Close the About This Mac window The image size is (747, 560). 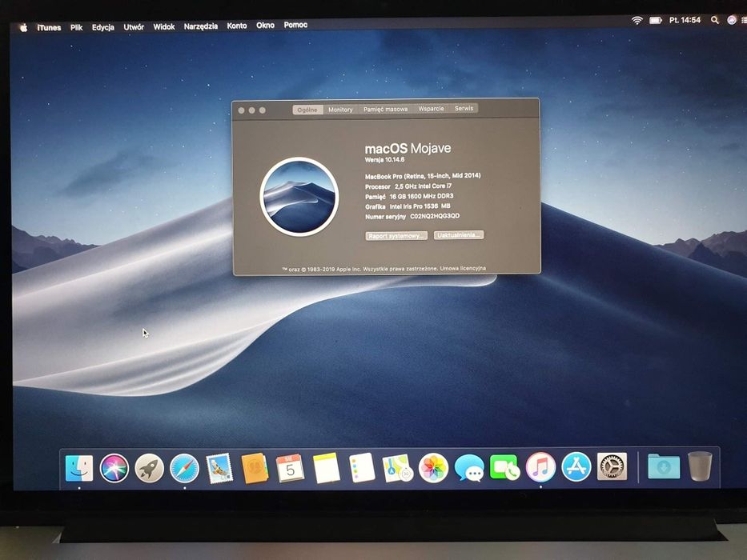[x=242, y=110]
